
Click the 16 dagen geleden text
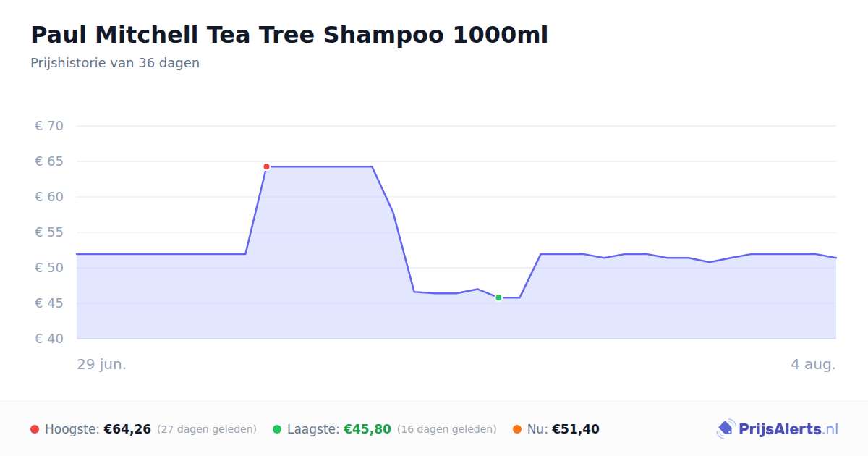[x=447, y=429]
